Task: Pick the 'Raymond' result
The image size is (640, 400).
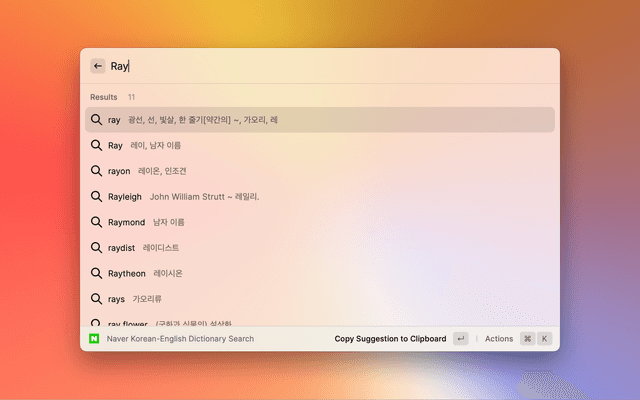Action: [x=319, y=222]
